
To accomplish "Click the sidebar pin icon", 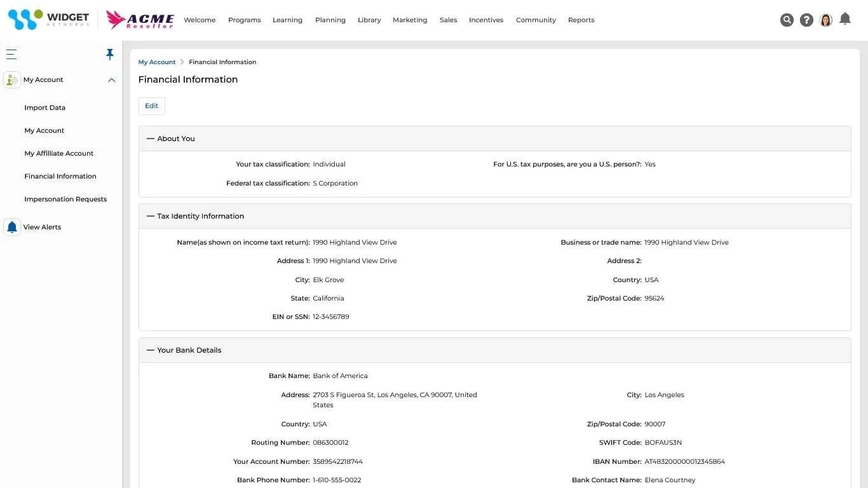I will click(x=110, y=55).
